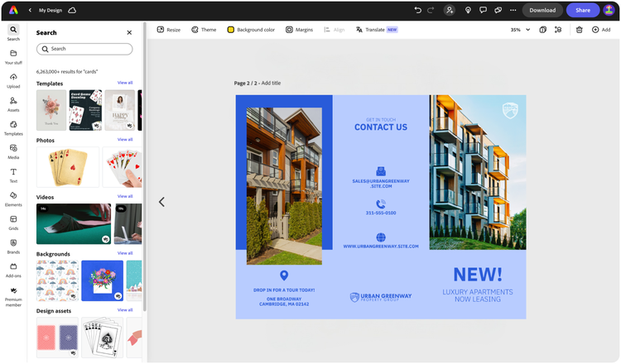Select the dark Card Game Evening template
The width and height of the screenshot is (621, 364).
coord(85,110)
